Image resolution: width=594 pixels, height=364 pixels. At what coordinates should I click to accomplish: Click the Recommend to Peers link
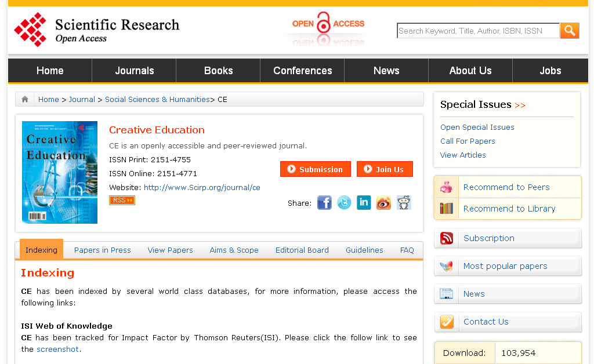[x=506, y=187]
